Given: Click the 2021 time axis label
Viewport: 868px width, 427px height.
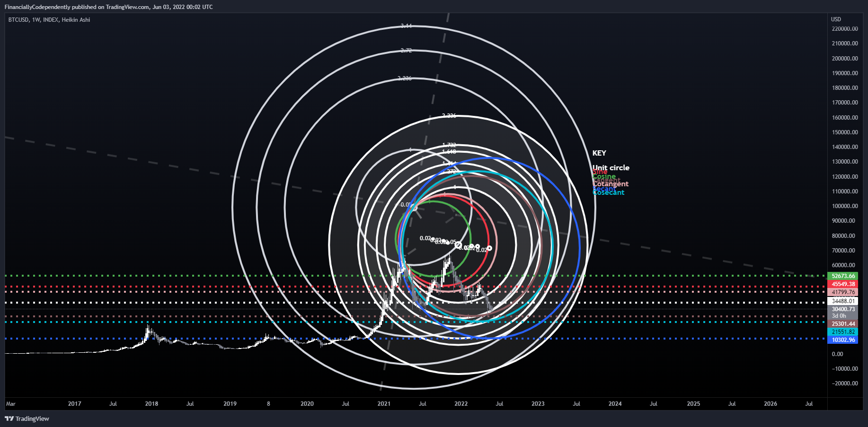Looking at the screenshot, I should tap(384, 404).
